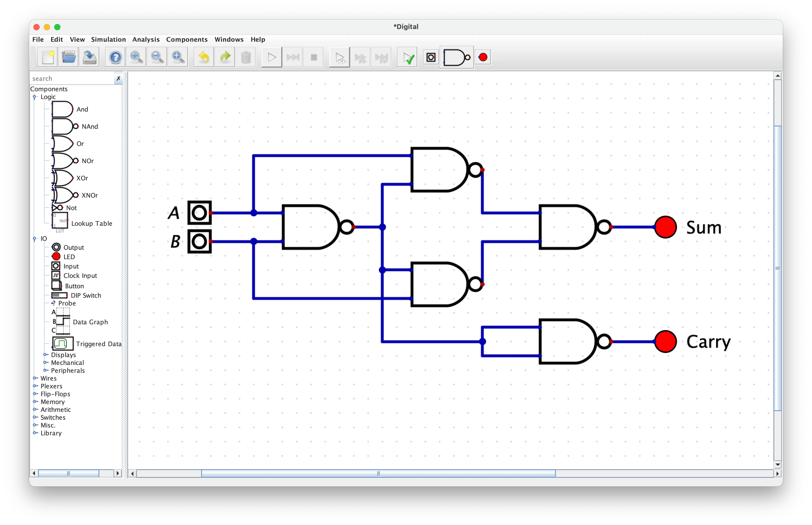Click the Sum LED on the canvas
The height and width of the screenshot is (525, 812).
pyautogui.click(x=666, y=227)
